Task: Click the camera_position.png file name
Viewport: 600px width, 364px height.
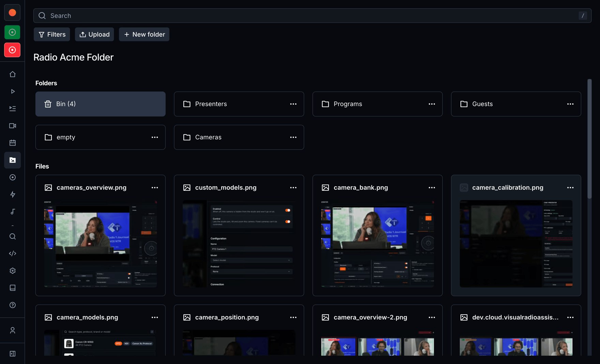Action: click(227, 317)
